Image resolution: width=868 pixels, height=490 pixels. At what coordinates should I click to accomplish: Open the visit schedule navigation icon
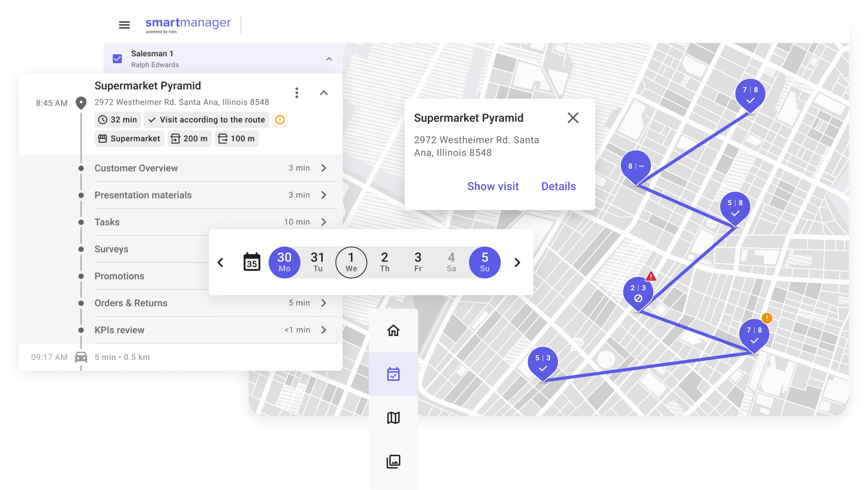tap(393, 374)
